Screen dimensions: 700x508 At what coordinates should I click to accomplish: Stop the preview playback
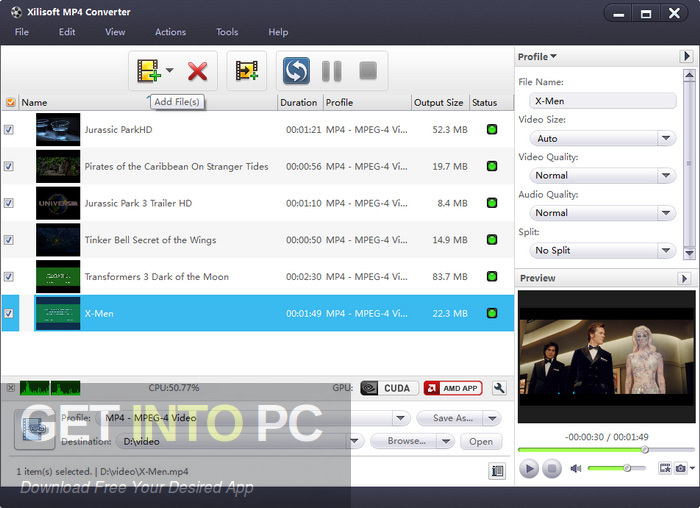pos(552,468)
